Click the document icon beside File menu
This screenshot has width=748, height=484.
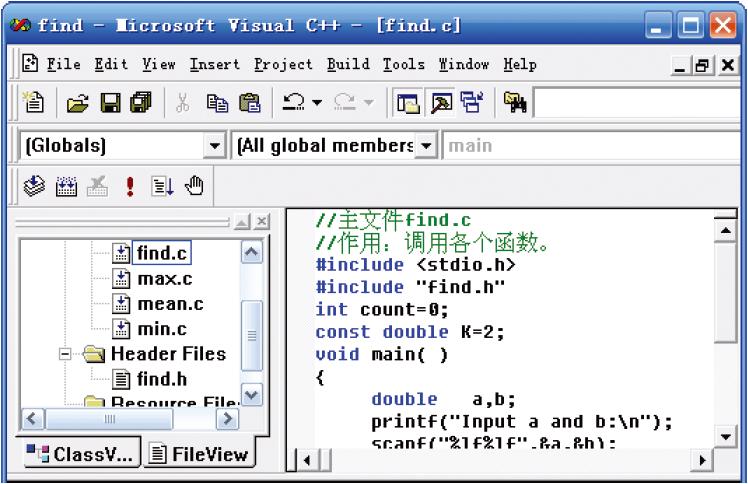tap(30, 63)
